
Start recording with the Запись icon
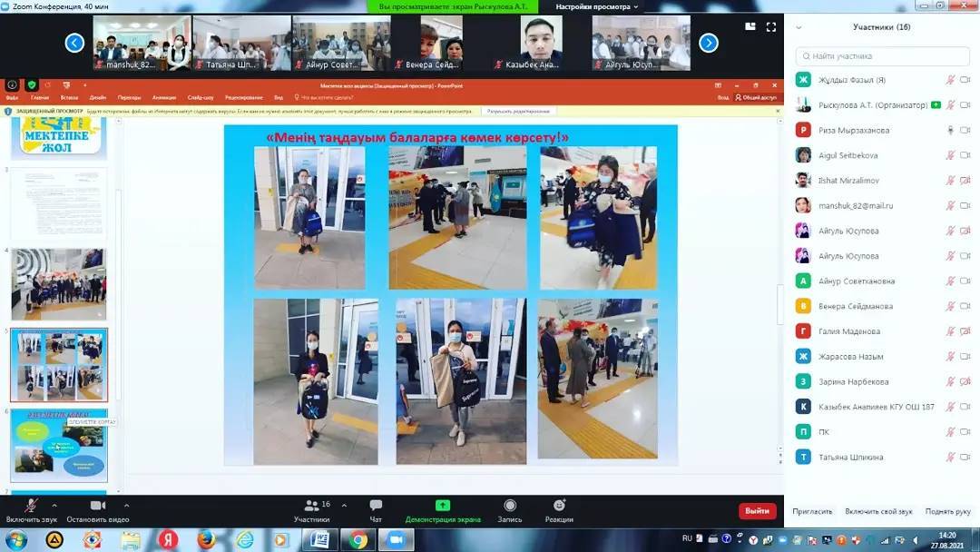(x=510, y=506)
